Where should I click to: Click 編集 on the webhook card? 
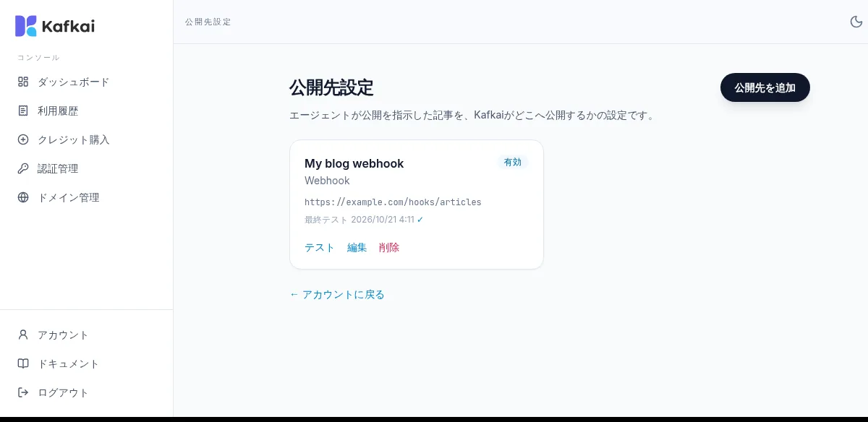357,247
